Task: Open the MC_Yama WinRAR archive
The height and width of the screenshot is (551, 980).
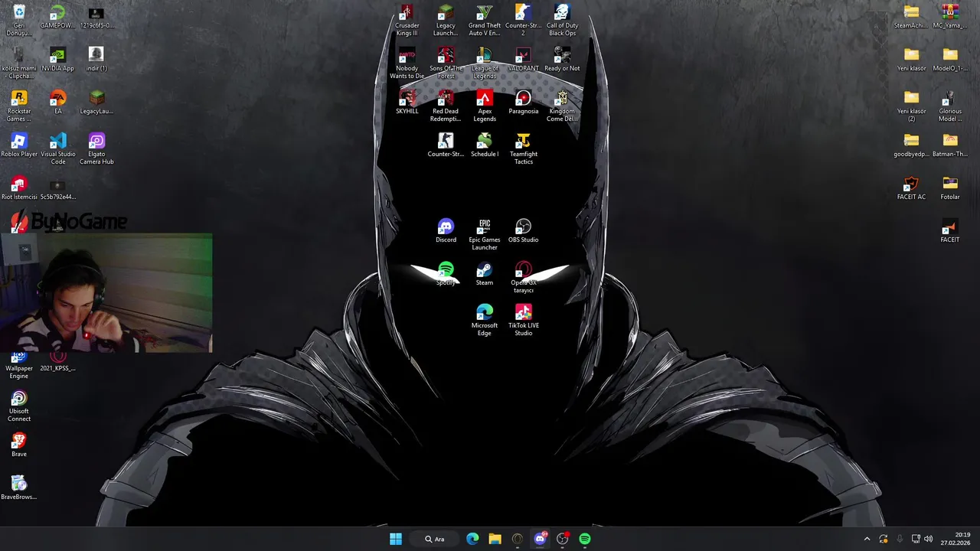Action: pos(950,17)
